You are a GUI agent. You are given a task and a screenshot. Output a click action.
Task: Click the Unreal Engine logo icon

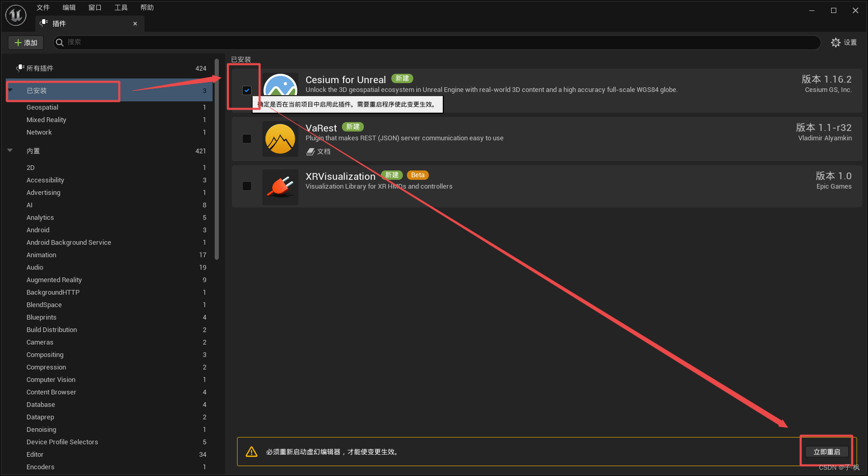tap(16, 15)
